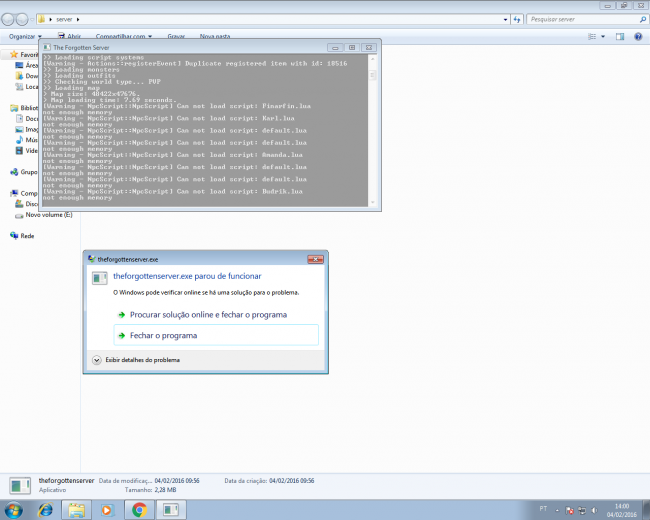This screenshot has width=650, height=520.
Task: Click console scrollbar down arrow
Action: click(x=372, y=202)
